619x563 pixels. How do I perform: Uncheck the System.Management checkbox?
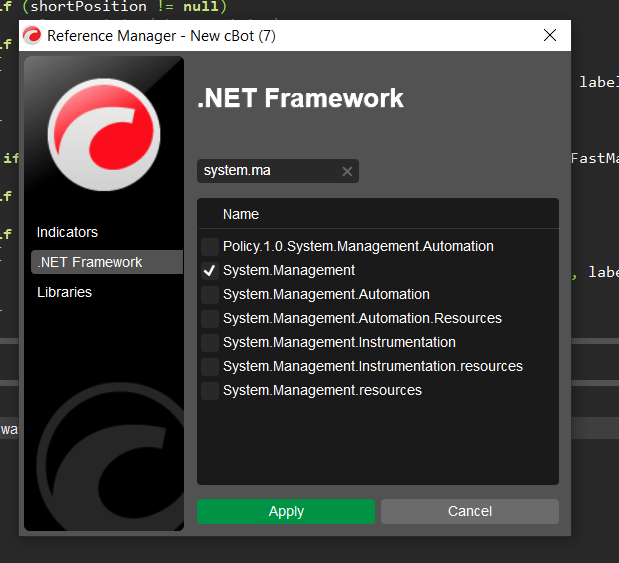tap(210, 271)
